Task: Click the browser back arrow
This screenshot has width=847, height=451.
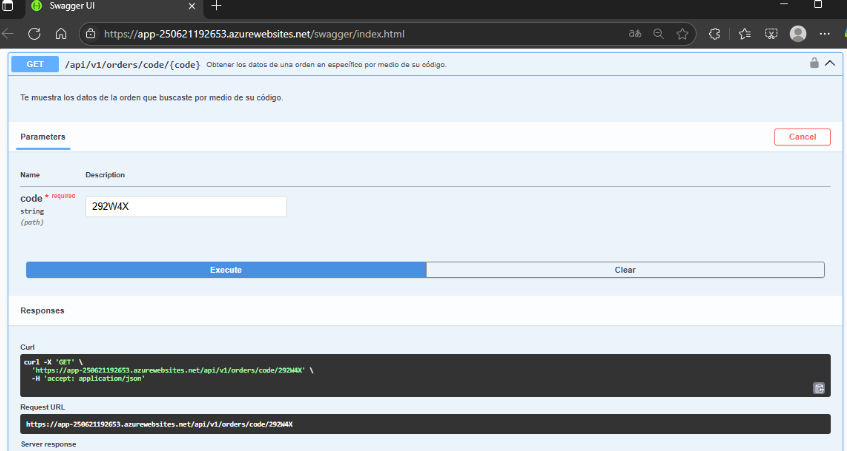Action: pyautogui.click(x=8, y=34)
